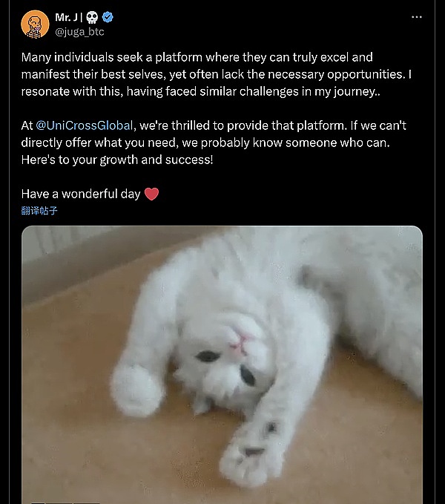Open the tweet's more options menu
The height and width of the screenshot is (504, 445).
coord(417,16)
